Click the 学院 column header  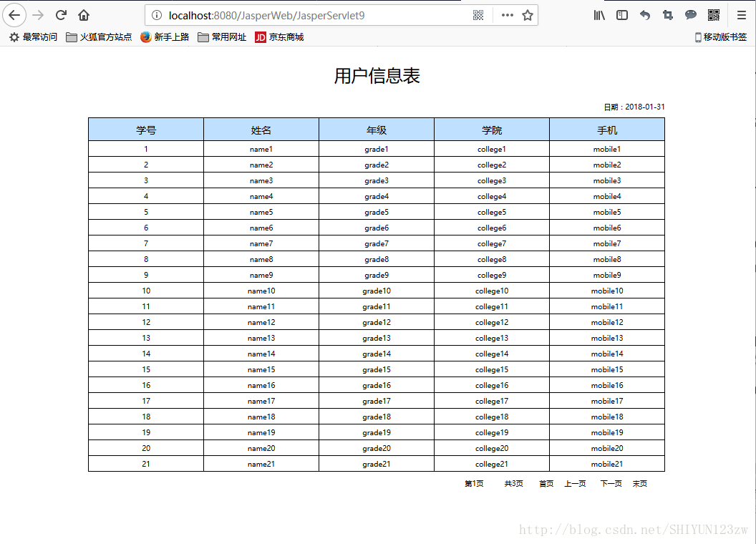click(492, 130)
